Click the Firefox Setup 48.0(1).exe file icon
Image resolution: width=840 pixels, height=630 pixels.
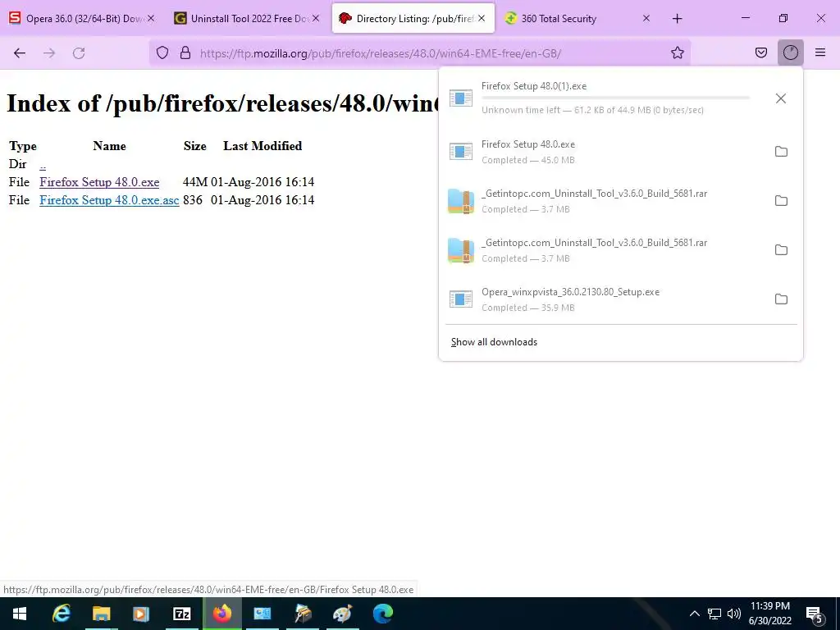(461, 98)
